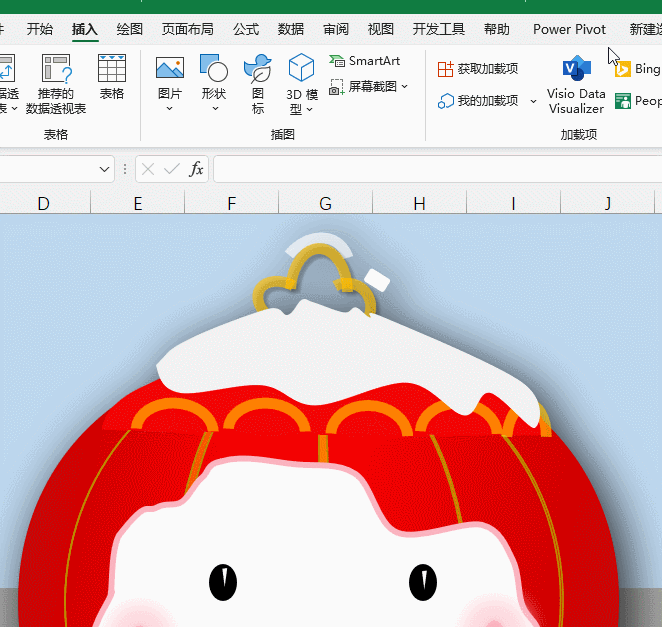
Task: Select column J header
Action: pos(607,204)
